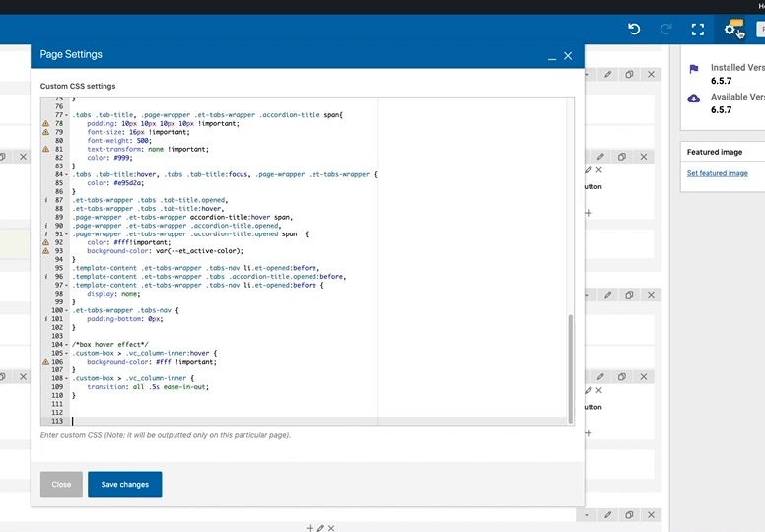The width and height of the screenshot is (765, 532).
Task: Click the undo arrow in the top toolbar
Action: (x=634, y=30)
